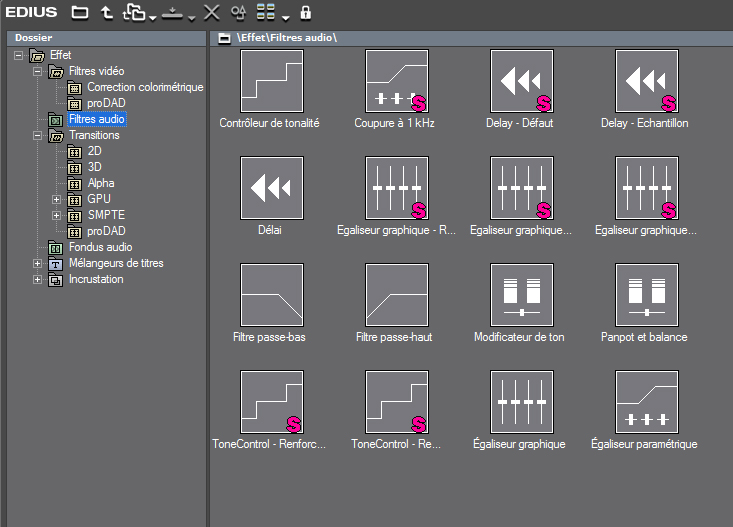Click folder icon beside \Effet\Filtres audio\ path
This screenshot has width=733, height=527.
click(x=224, y=38)
